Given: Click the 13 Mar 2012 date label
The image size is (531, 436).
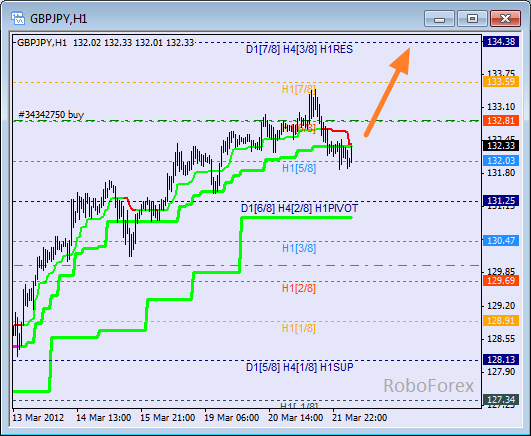Looking at the screenshot, I should coord(38,418).
